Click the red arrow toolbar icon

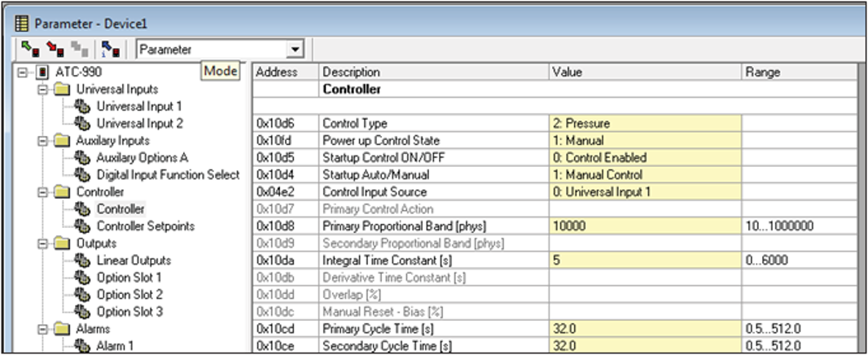(x=55, y=50)
